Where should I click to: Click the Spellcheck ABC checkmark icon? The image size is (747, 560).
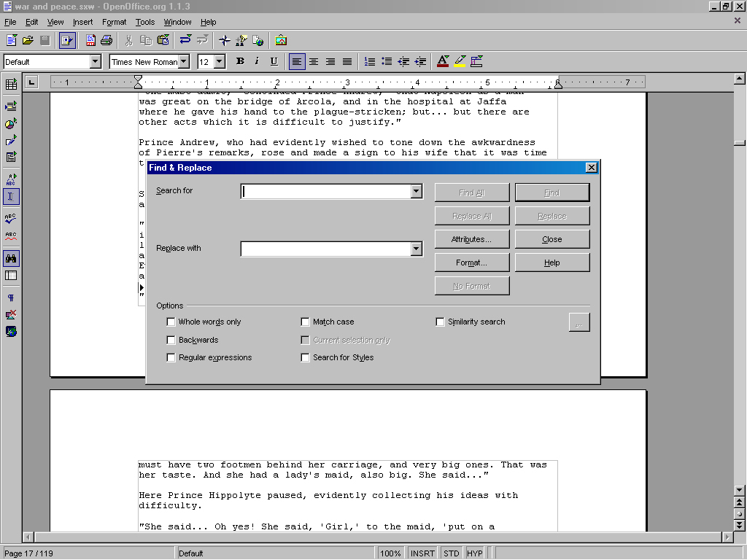pos(11,218)
